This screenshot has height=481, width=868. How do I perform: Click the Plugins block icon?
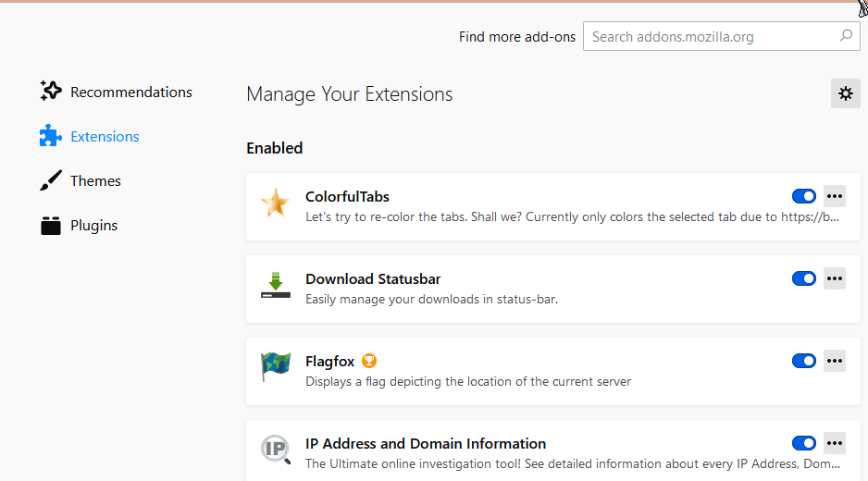(x=50, y=226)
